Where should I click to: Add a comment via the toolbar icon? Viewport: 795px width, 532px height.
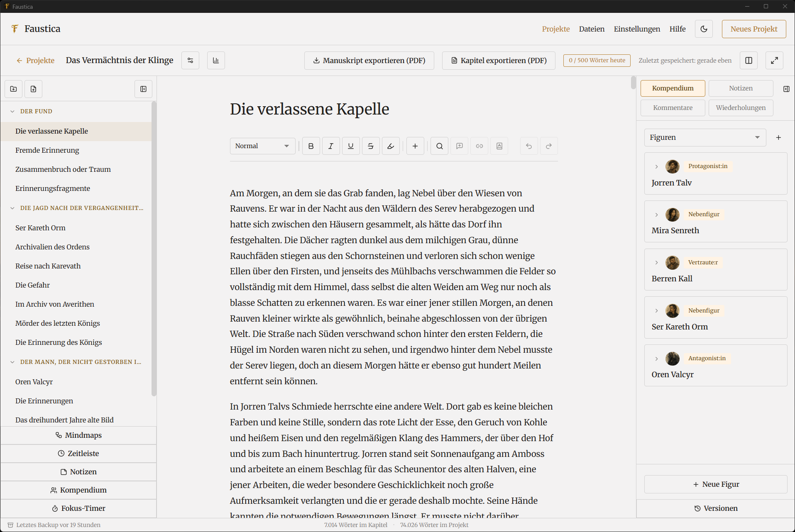(460, 146)
